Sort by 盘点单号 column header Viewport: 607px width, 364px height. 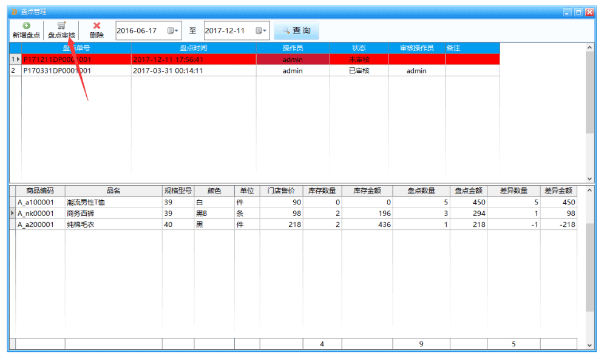(x=76, y=48)
